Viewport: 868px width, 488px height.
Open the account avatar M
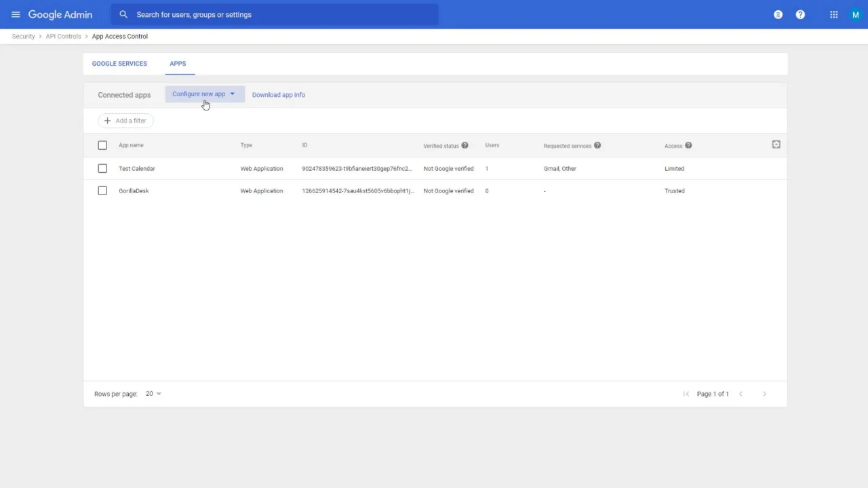(856, 14)
